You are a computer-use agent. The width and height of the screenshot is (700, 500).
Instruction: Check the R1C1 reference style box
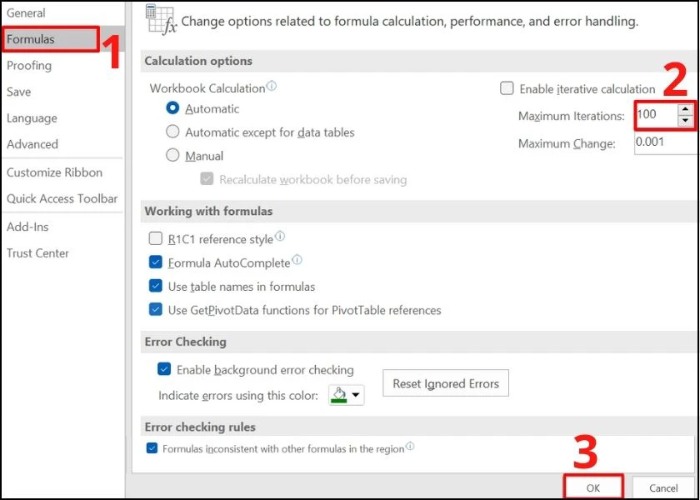[x=155, y=239]
